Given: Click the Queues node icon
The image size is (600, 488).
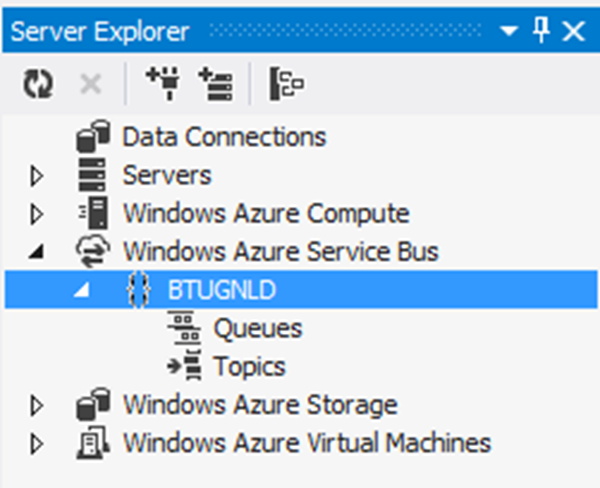Looking at the screenshot, I should pos(183,328).
